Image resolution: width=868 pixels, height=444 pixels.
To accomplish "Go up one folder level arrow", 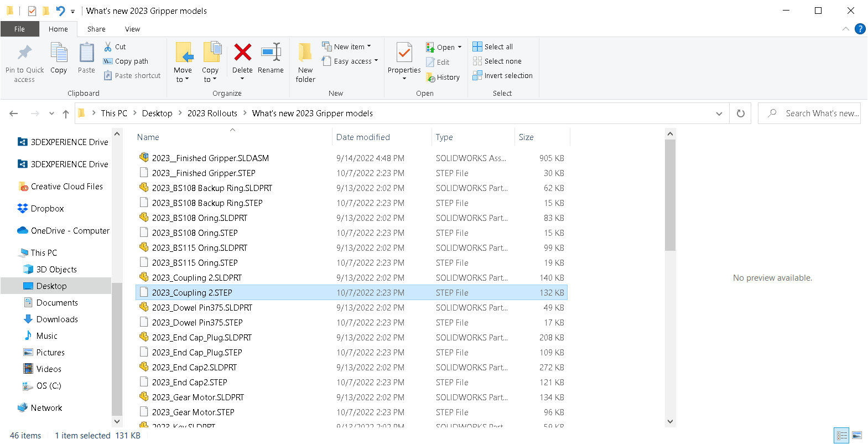I will (x=66, y=113).
